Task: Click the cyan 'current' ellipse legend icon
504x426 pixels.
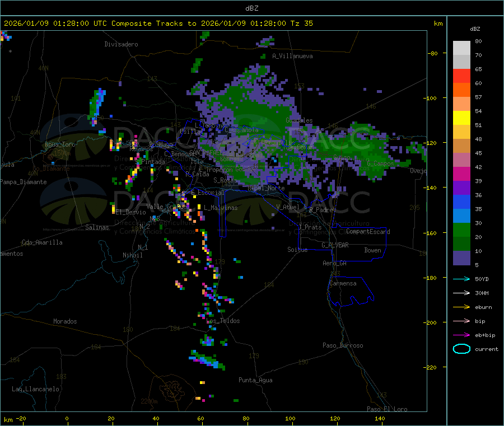Action: pos(461,349)
